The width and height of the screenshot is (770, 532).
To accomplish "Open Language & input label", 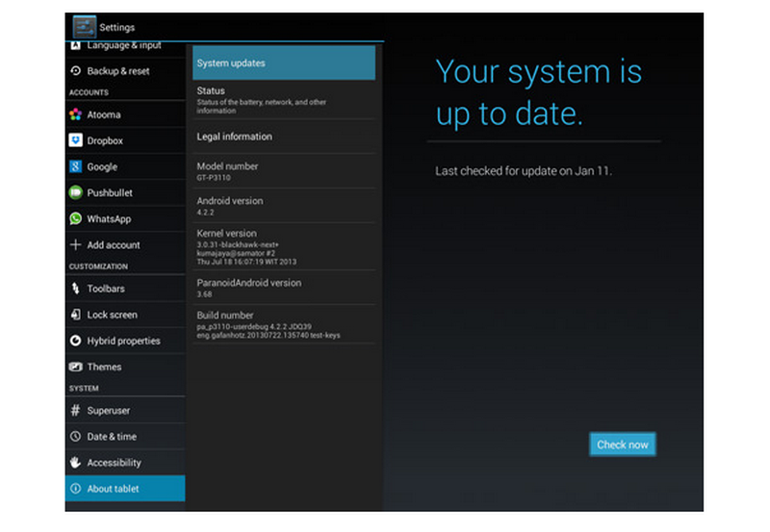I will tap(124, 45).
